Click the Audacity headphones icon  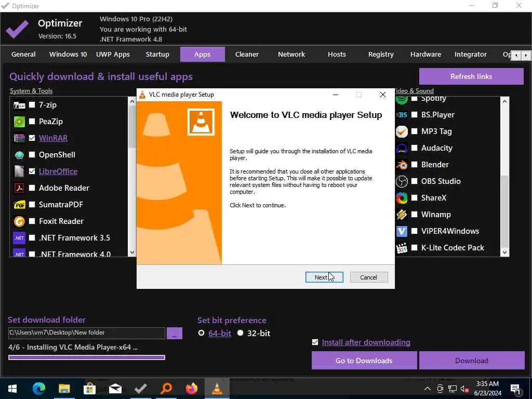[402, 148]
